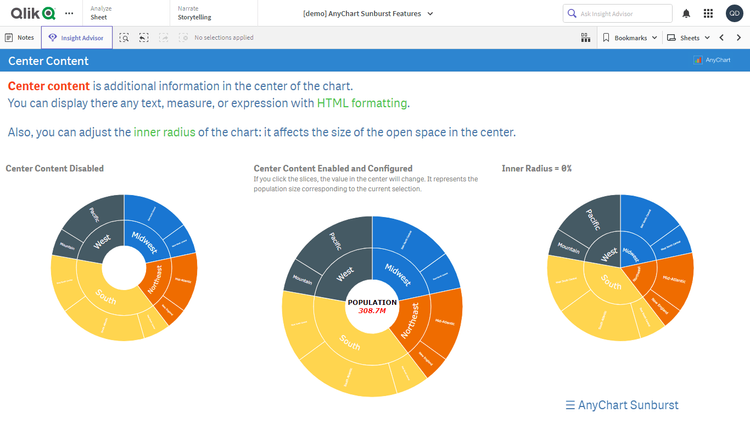Click the AnyChart logo in header
The image size is (750, 422).
711,60
